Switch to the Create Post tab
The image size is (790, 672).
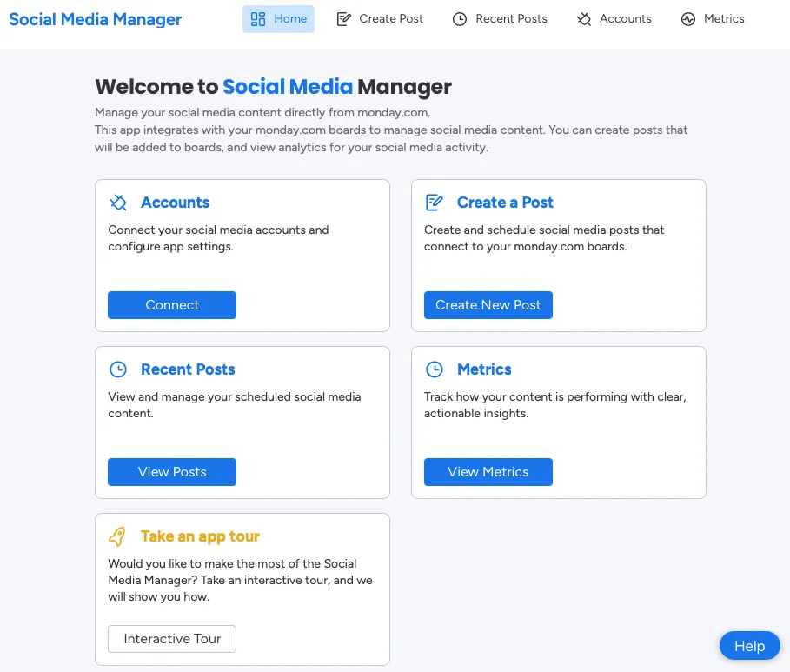[381, 19]
